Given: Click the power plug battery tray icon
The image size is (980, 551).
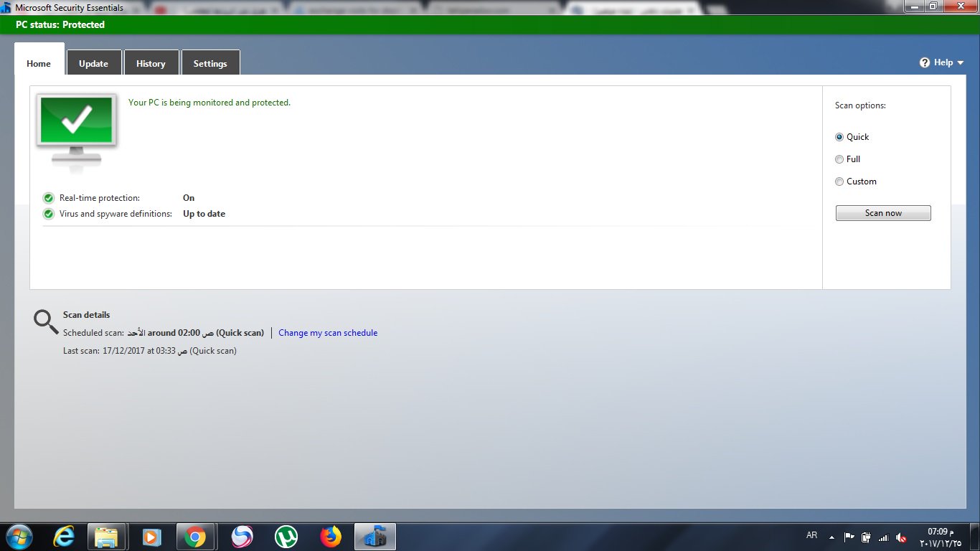Looking at the screenshot, I should pos(866,537).
